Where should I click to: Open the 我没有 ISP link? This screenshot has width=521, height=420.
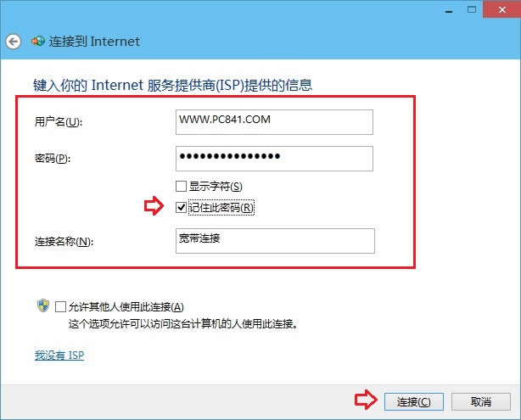tap(59, 355)
